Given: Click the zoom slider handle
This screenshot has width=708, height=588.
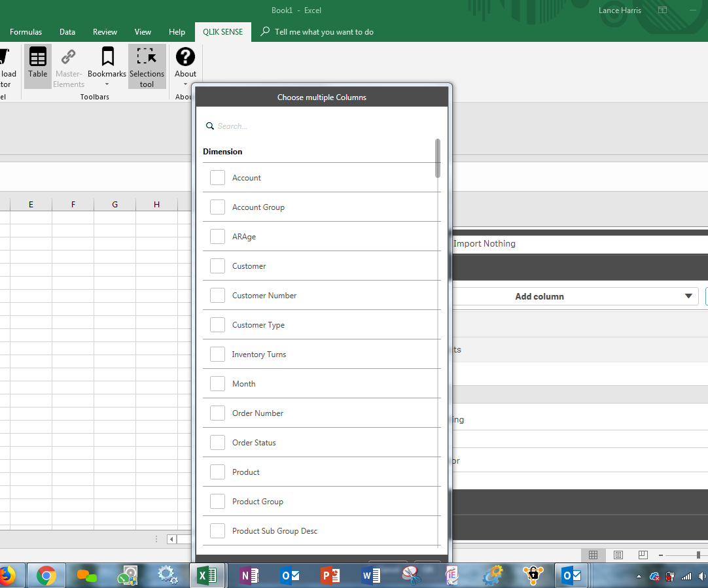Looking at the screenshot, I should point(698,555).
